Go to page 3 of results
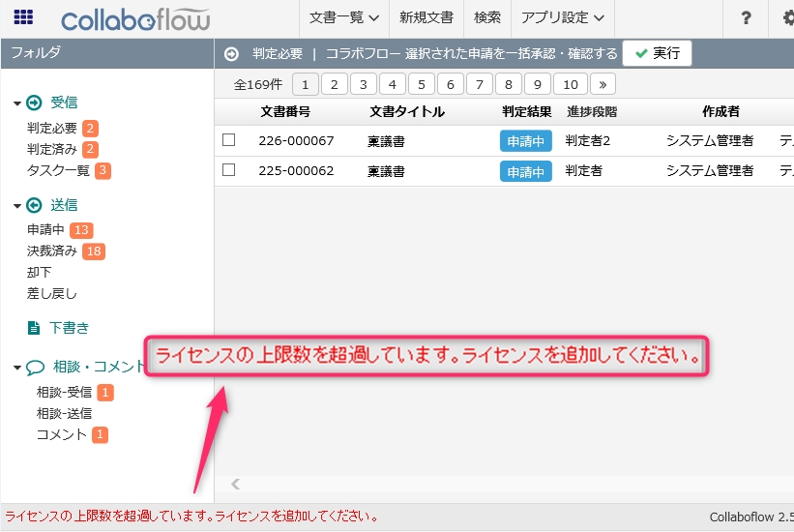 [x=363, y=84]
